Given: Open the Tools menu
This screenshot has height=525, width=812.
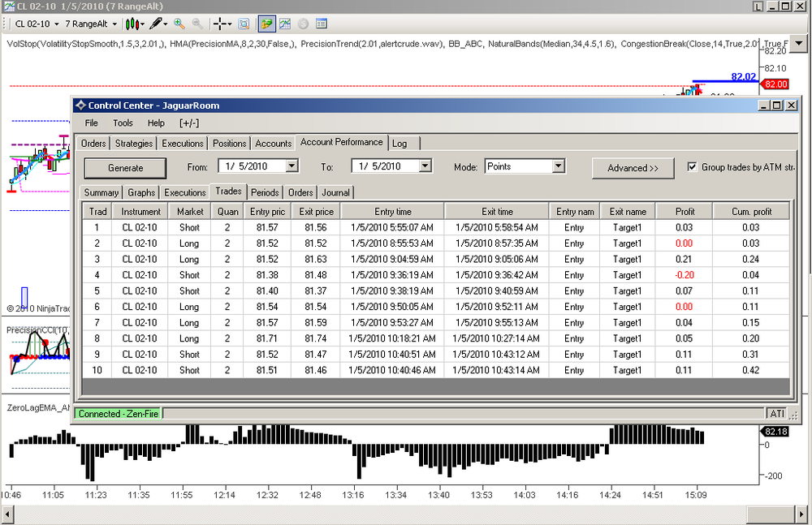Looking at the screenshot, I should [x=123, y=123].
